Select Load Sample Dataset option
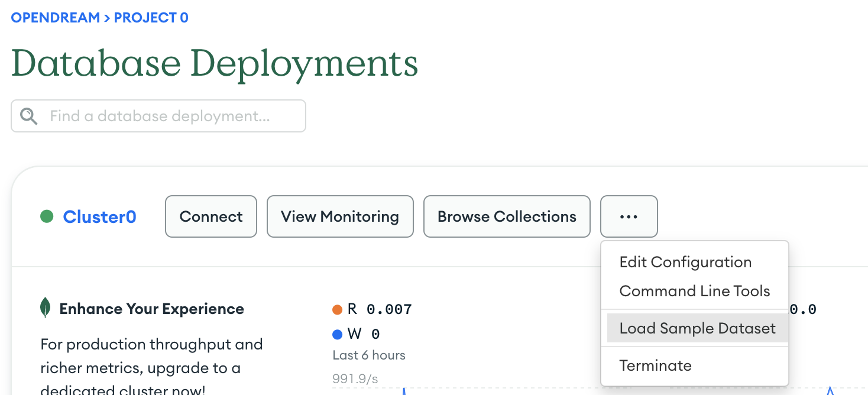868x395 pixels. point(698,328)
